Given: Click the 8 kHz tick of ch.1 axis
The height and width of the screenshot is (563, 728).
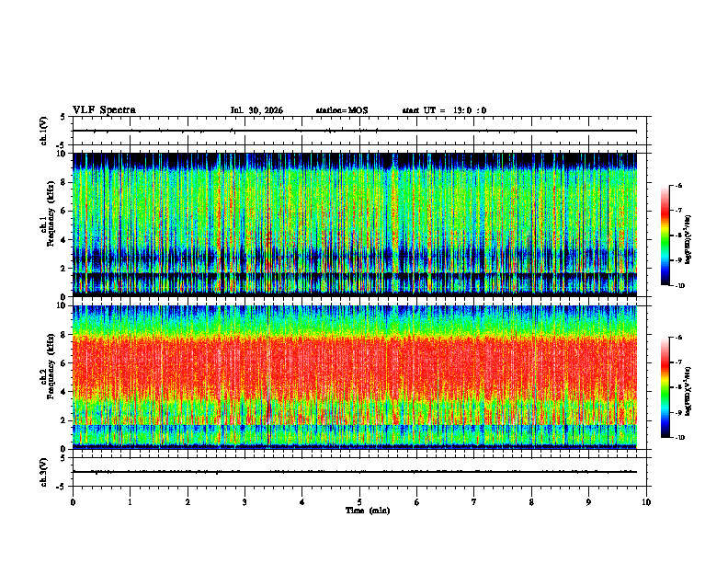Looking at the screenshot, I should coord(64,182).
